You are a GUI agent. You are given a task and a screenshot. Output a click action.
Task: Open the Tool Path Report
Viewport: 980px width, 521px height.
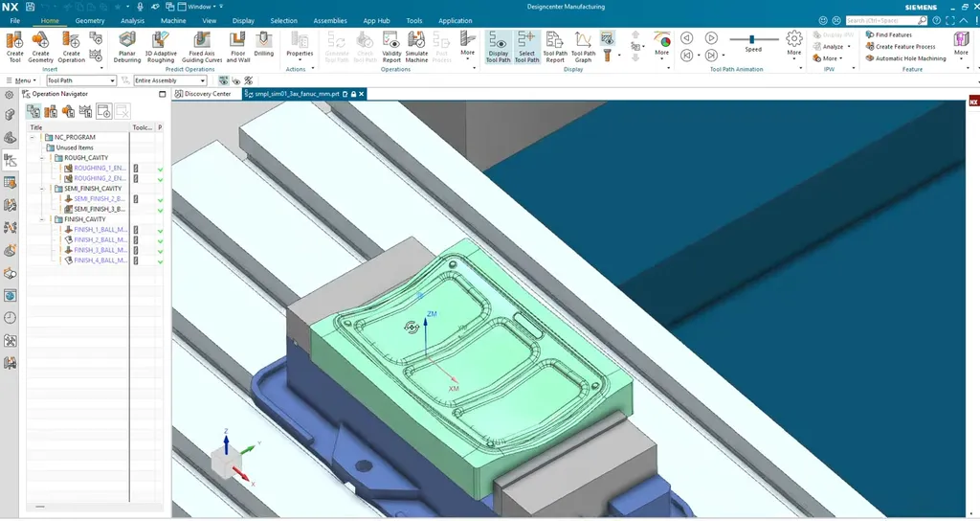[x=555, y=48]
